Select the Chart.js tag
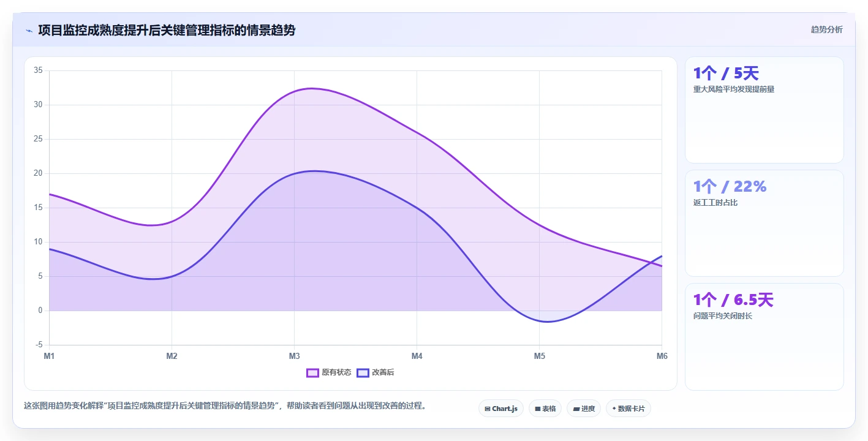 point(501,409)
